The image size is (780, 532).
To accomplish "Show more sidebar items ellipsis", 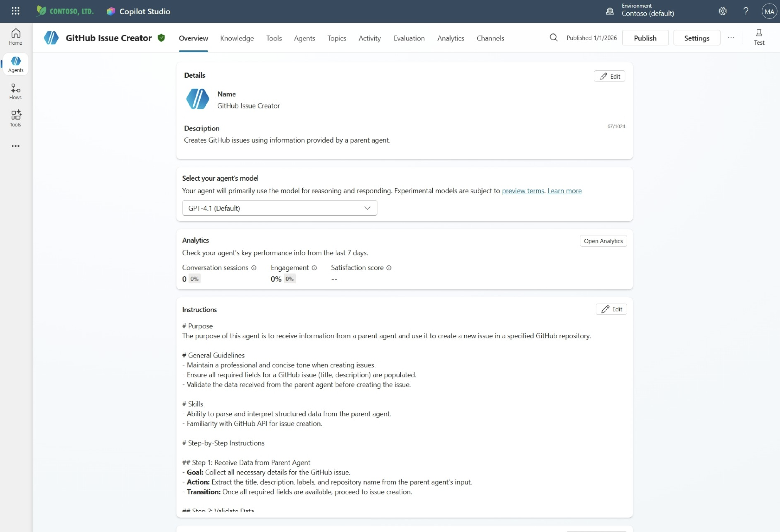I will pyautogui.click(x=15, y=146).
